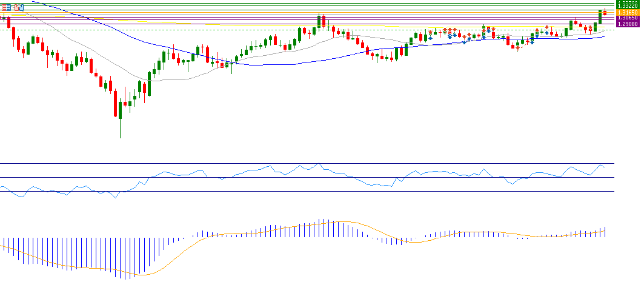Image resolution: width=644 pixels, height=296 pixels.
Task: Click the tall green candle at the mid-chart peak
Action: (x=319, y=21)
